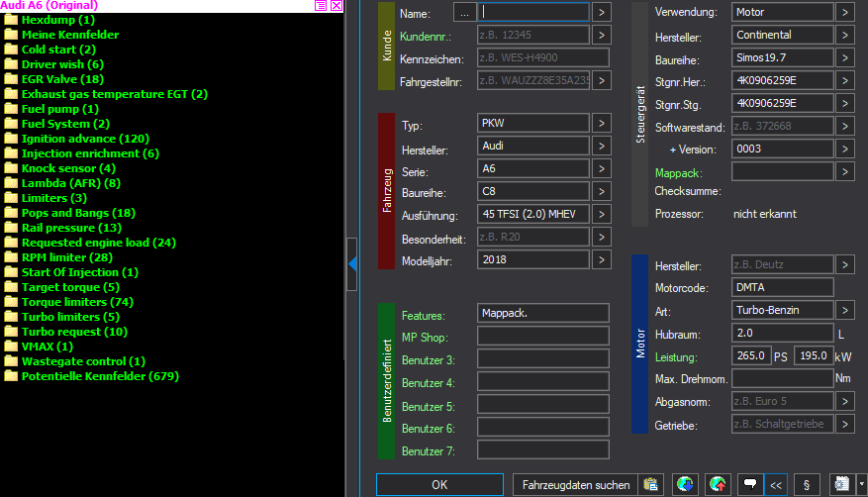Image resolution: width=868 pixels, height=497 pixels.
Task: Open the arrow beside Verwendung Motor
Action: 845,12
